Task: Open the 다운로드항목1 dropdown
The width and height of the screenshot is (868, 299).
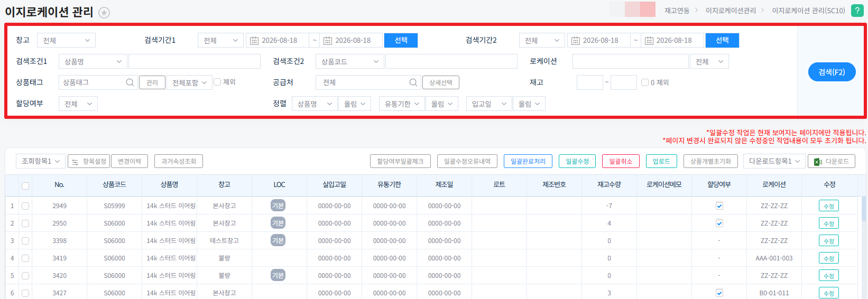Action: click(x=774, y=161)
